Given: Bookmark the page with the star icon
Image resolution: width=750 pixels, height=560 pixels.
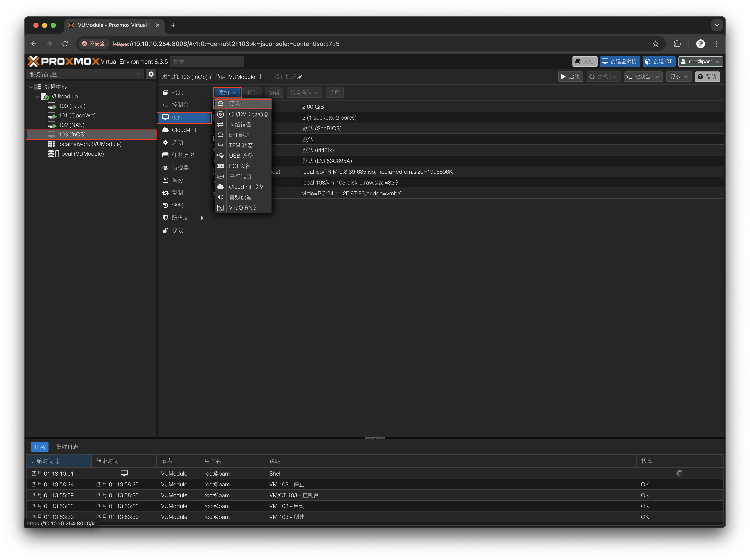Looking at the screenshot, I should coord(655,44).
